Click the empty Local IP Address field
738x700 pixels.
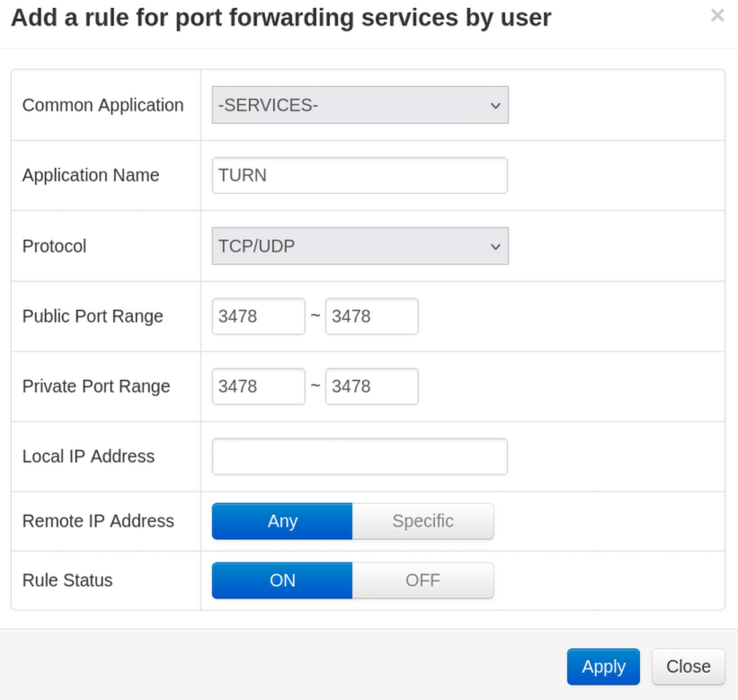click(x=360, y=456)
